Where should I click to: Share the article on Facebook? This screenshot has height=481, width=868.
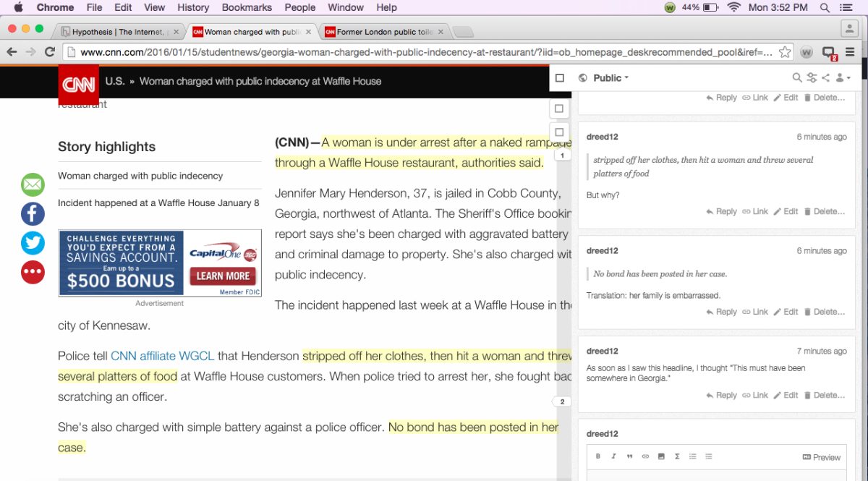click(33, 214)
